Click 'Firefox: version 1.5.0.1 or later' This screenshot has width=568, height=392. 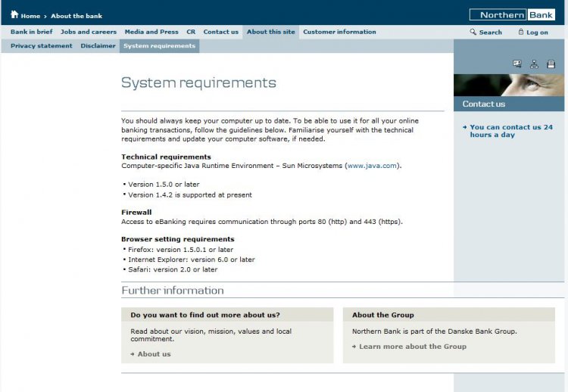(180, 250)
